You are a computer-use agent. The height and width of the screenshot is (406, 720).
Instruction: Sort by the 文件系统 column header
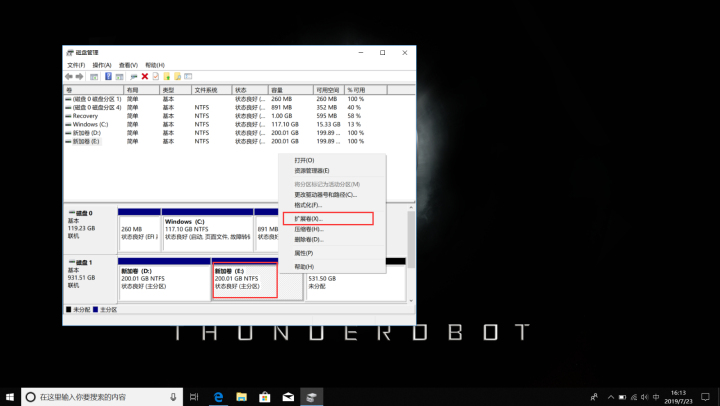(211, 90)
